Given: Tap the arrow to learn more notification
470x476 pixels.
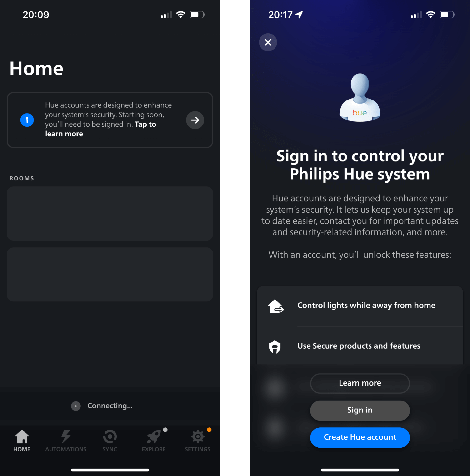Looking at the screenshot, I should click(195, 120).
